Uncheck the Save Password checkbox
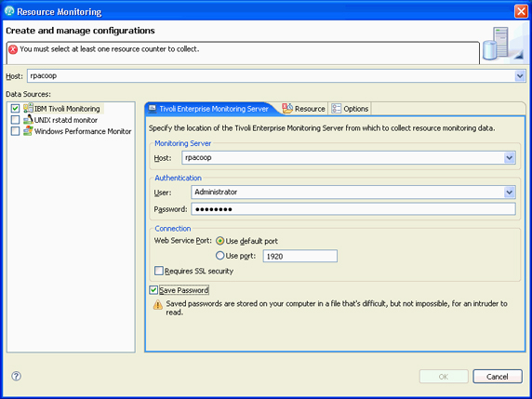 click(153, 290)
